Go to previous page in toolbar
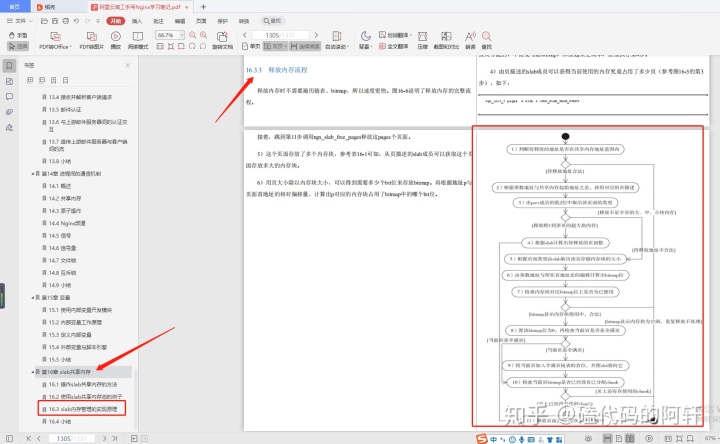 tap(245, 35)
